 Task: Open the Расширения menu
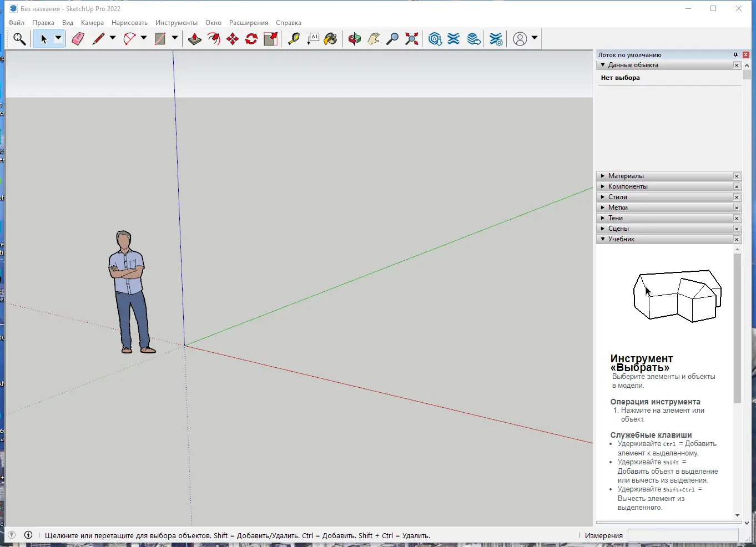pos(248,23)
